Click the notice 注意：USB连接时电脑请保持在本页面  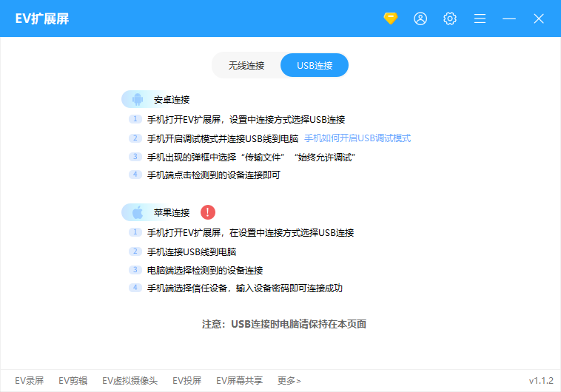point(284,324)
